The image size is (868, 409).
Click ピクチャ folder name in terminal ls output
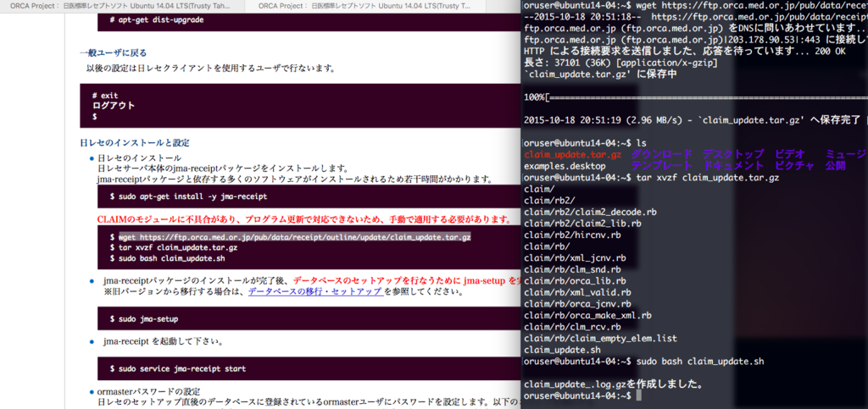(794, 166)
